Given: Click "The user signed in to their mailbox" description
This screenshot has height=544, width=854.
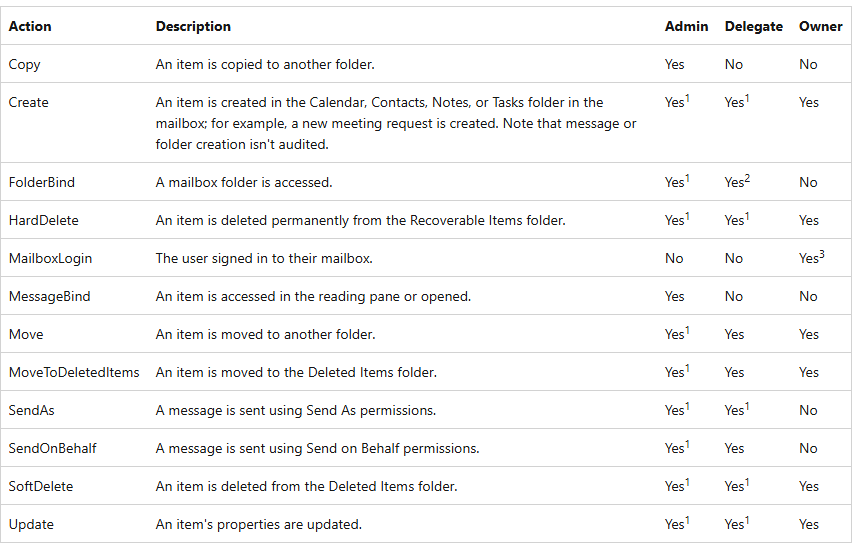Looking at the screenshot, I should 264,258.
